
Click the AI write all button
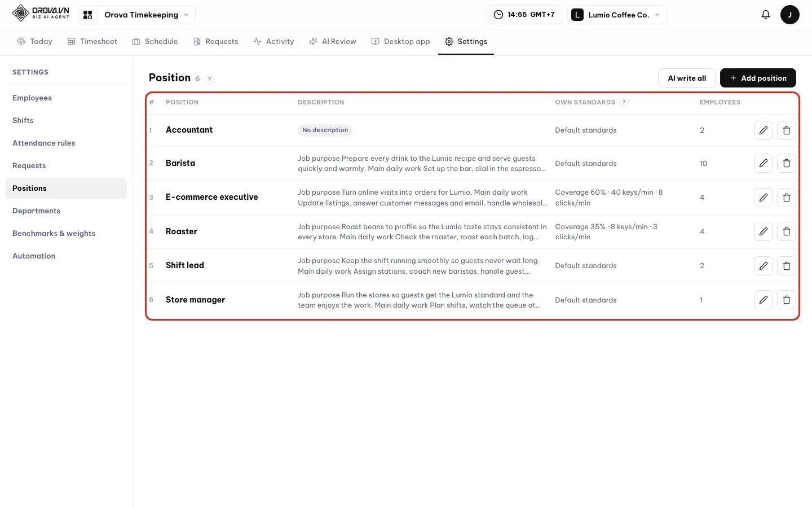click(x=687, y=78)
